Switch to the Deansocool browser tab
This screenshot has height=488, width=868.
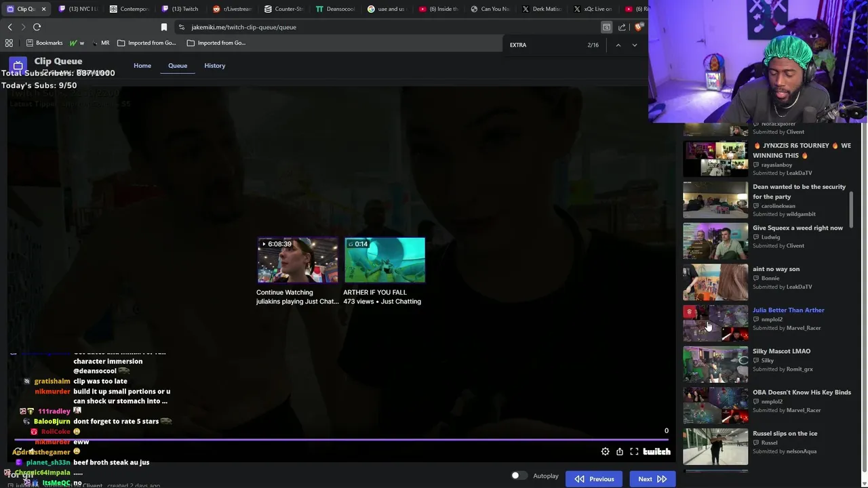click(x=336, y=9)
